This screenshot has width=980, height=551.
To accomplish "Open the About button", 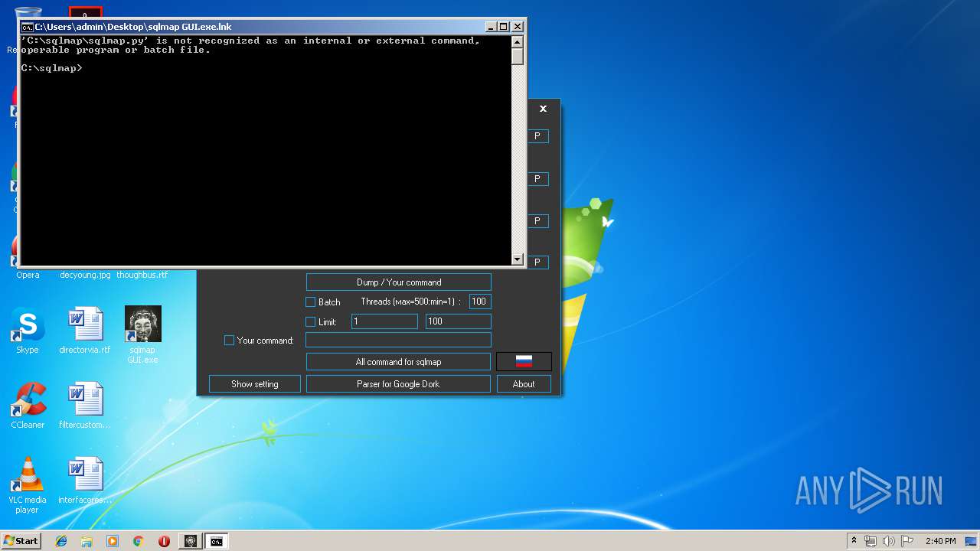I will (524, 383).
